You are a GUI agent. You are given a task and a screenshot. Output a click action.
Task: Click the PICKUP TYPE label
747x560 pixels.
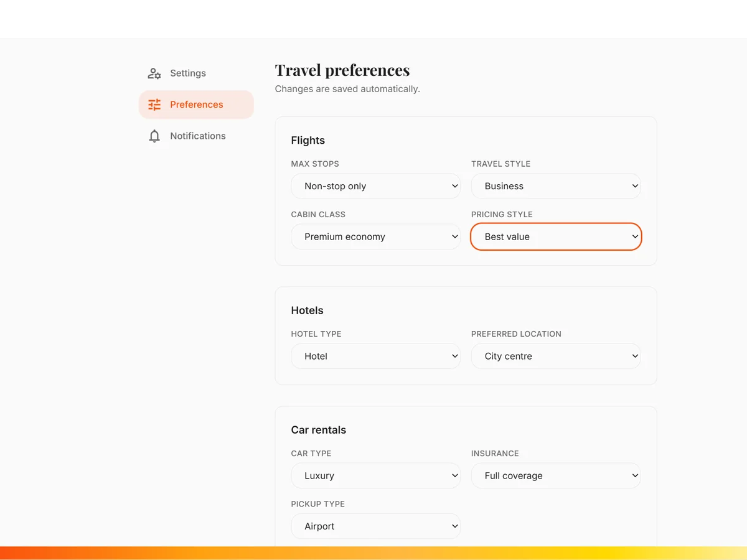(x=318, y=504)
